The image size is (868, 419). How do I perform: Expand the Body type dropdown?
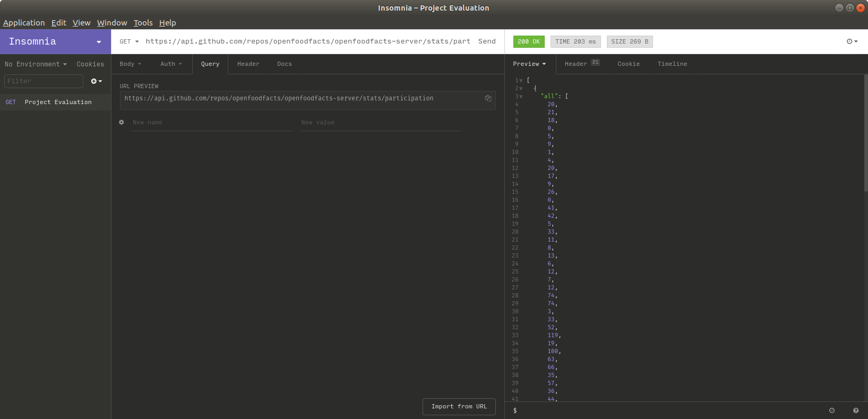click(131, 64)
